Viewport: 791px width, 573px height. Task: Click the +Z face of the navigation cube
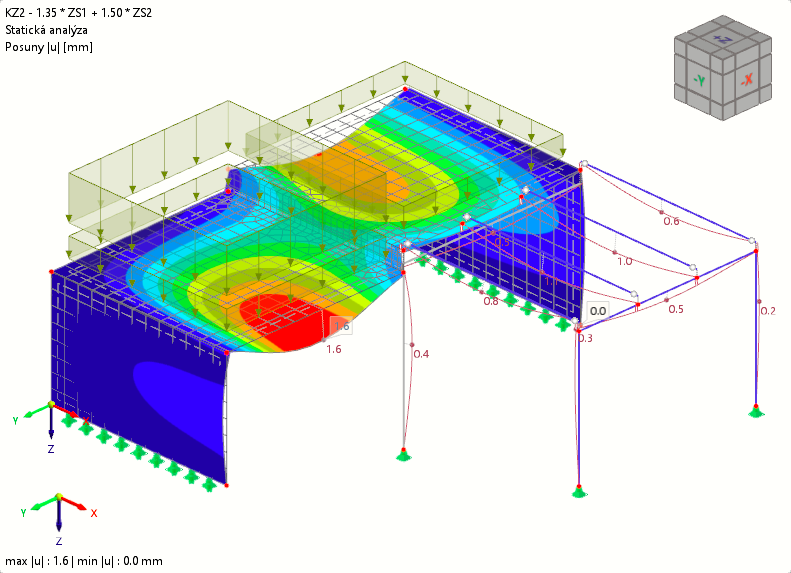tap(723, 39)
